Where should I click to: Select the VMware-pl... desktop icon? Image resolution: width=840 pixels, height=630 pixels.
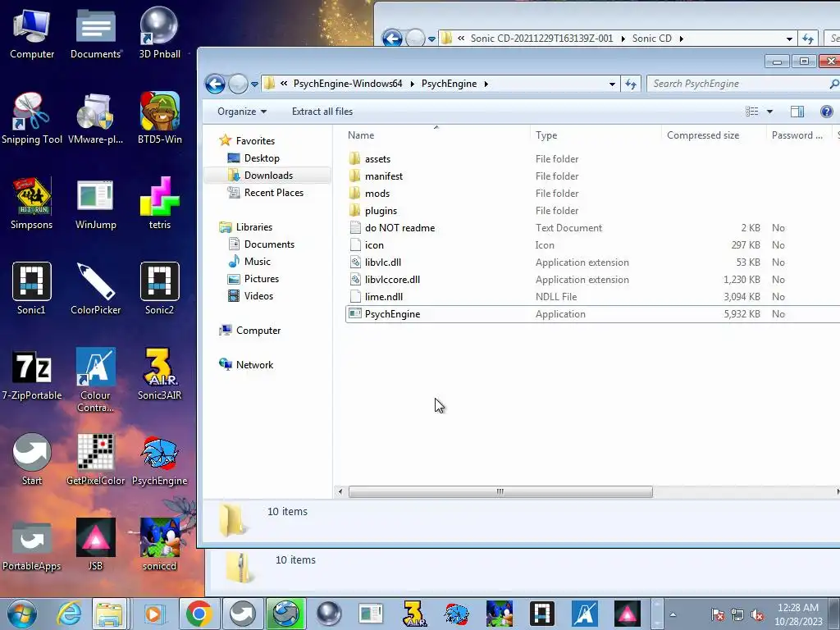95,118
